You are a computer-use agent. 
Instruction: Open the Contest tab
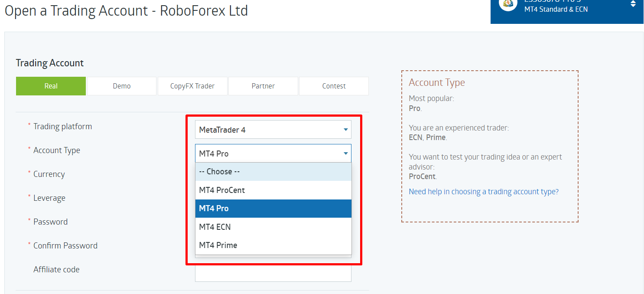[334, 86]
